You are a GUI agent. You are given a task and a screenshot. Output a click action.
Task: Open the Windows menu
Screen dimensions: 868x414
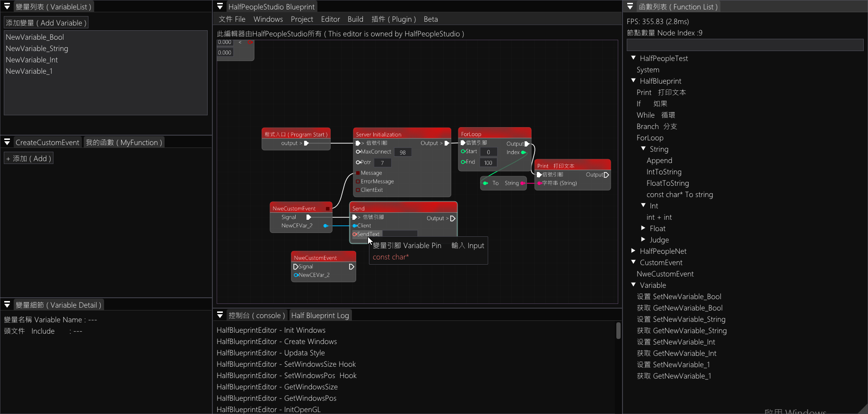[268, 19]
